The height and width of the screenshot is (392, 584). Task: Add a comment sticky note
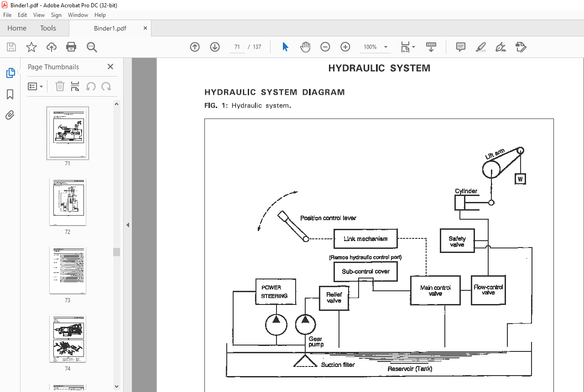point(461,47)
